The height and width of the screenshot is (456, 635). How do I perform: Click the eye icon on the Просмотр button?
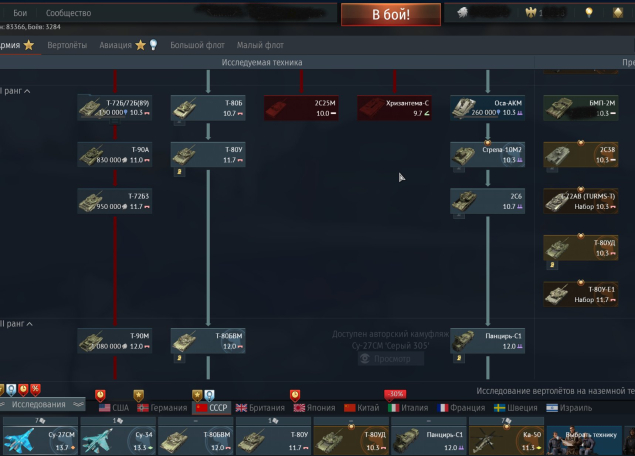(x=365, y=359)
